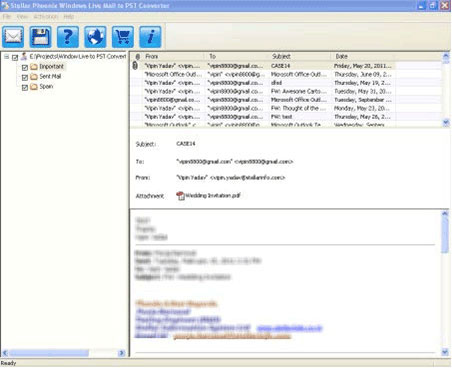Click the attachment column header paperclip

point(137,56)
